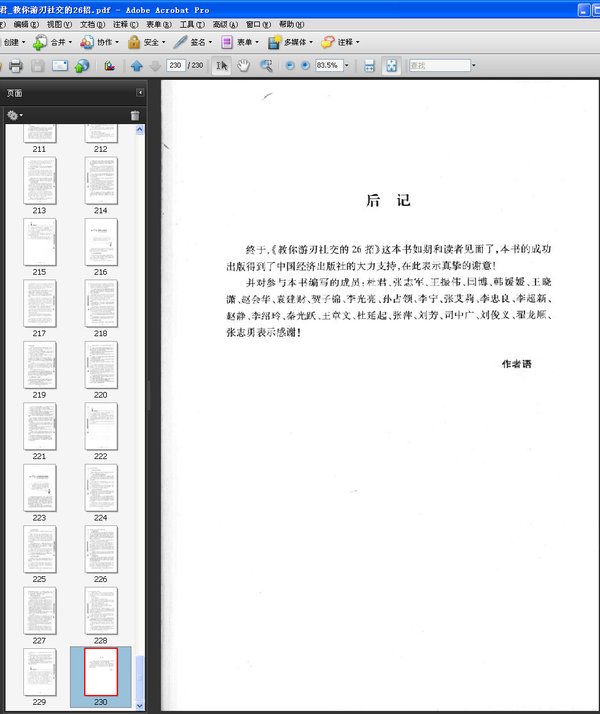Activate the Hand pan tool
Viewport: 600px width, 714px height.
coord(244,66)
